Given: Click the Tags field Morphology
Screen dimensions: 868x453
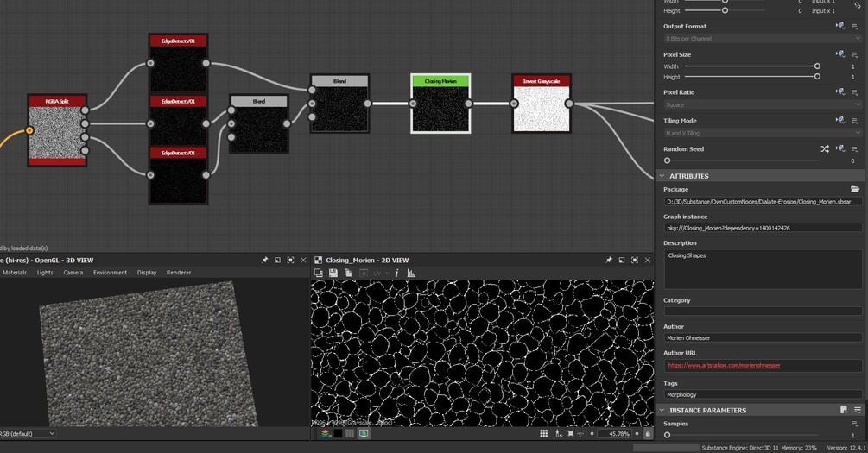Looking at the screenshot, I should [x=763, y=394].
